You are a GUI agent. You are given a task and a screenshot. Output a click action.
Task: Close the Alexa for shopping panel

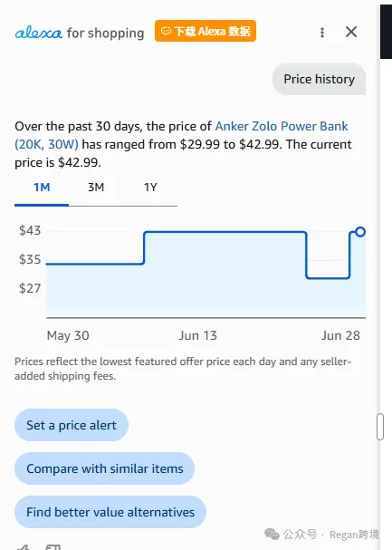pos(351,32)
